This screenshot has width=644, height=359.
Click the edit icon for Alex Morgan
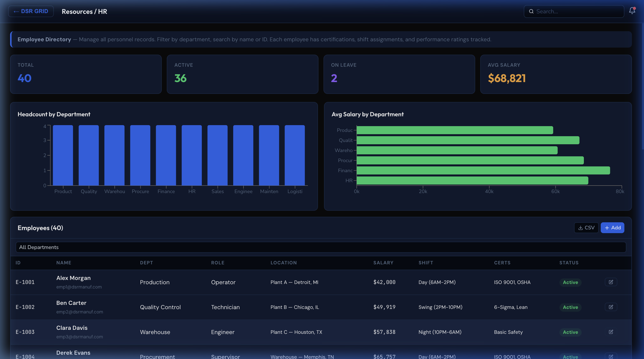click(611, 282)
